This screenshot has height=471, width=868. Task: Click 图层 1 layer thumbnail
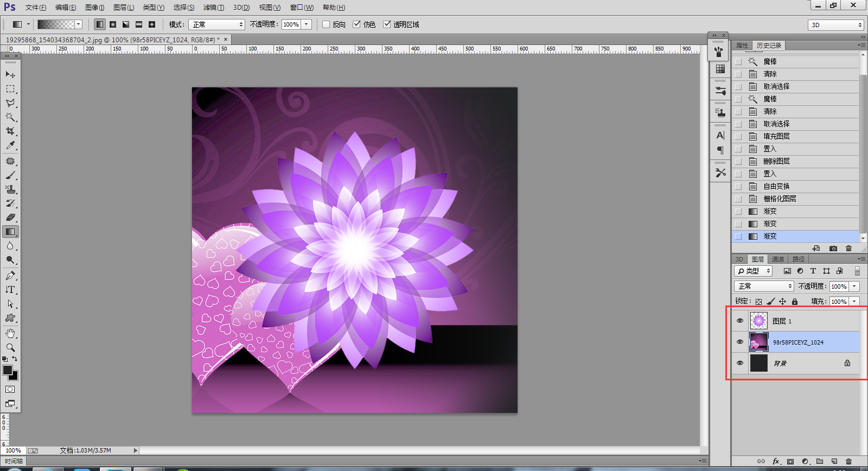point(758,321)
